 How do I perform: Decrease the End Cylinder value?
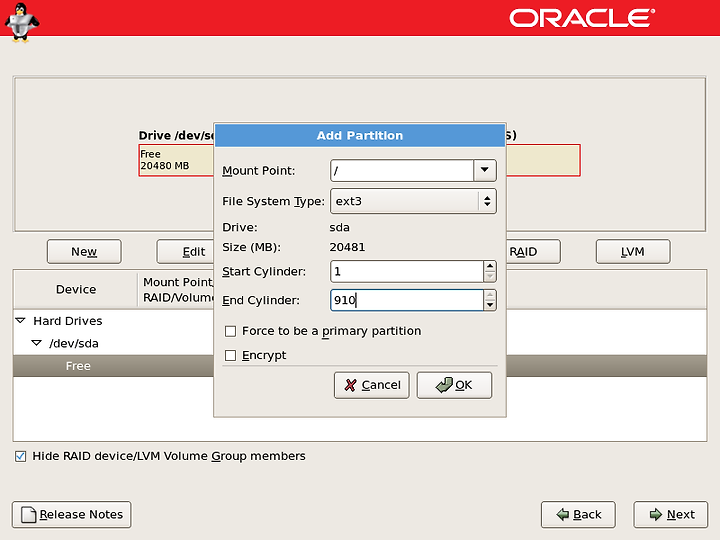click(x=490, y=305)
